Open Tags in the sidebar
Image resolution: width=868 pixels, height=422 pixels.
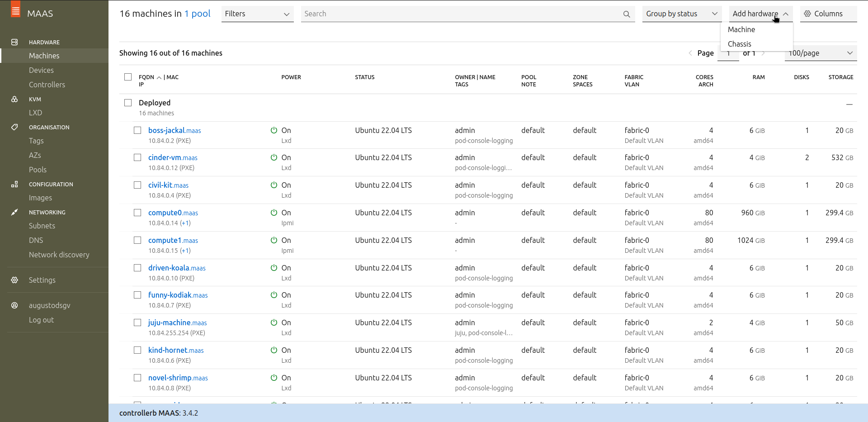coord(36,141)
